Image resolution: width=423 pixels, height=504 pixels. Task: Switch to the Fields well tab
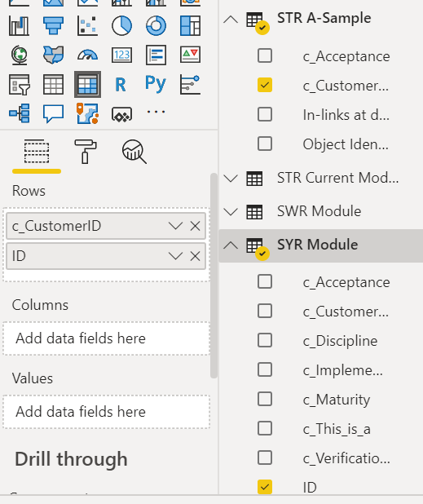[x=37, y=152]
